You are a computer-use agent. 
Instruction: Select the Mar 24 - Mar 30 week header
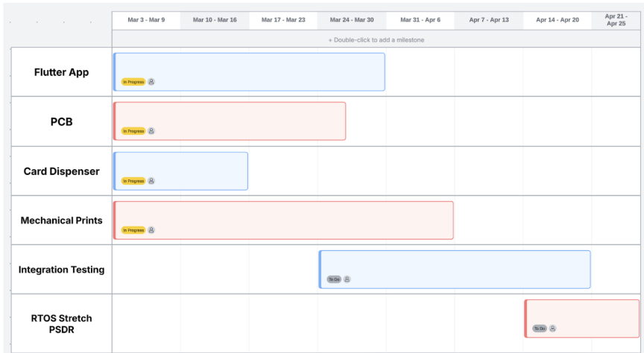(352, 20)
